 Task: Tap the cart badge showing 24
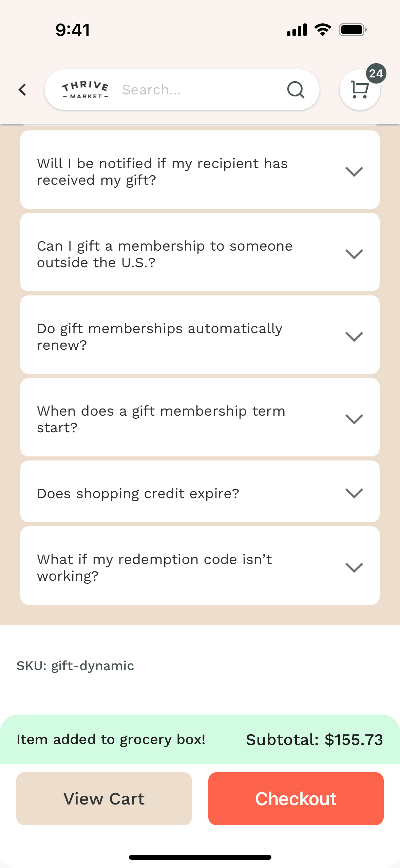pos(376,73)
